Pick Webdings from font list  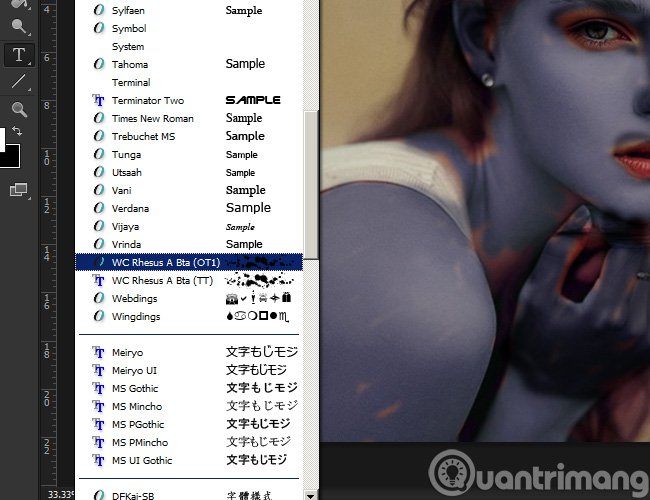[189, 299]
